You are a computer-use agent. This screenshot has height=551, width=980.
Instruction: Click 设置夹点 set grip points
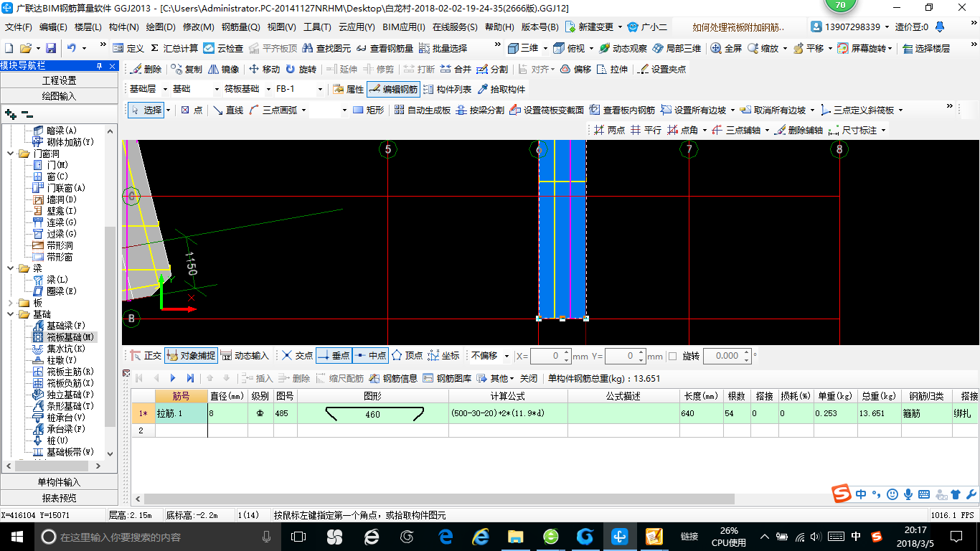661,70
